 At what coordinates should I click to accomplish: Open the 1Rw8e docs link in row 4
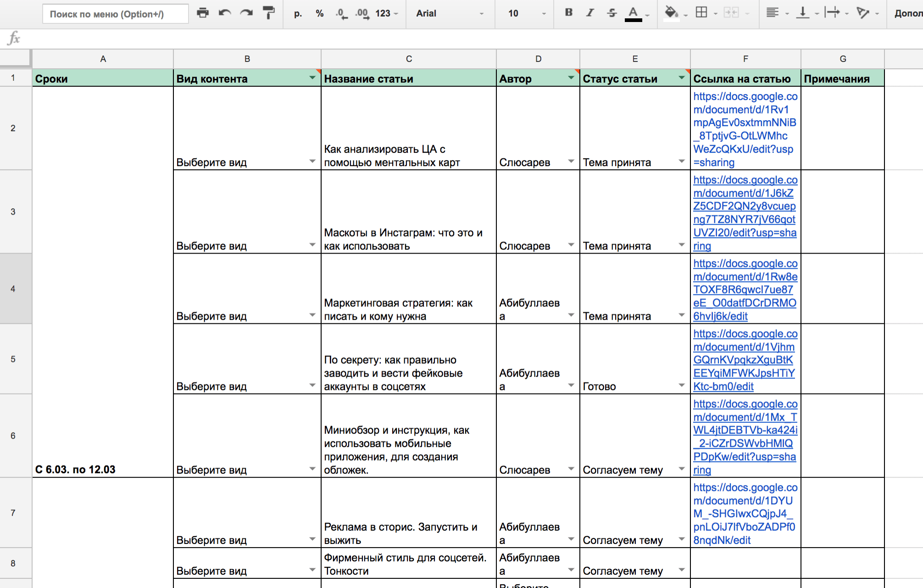tap(745, 290)
